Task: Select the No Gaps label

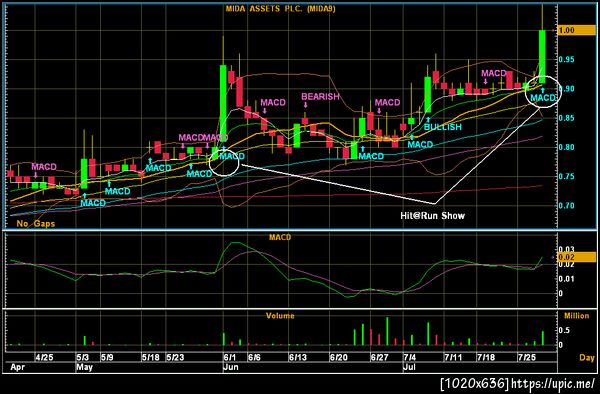Action: point(36,224)
